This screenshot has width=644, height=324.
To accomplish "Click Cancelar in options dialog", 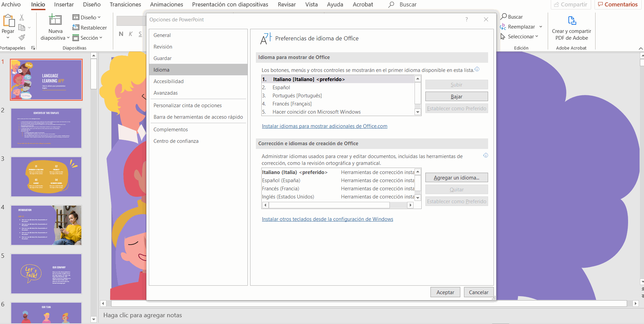I will [x=479, y=292].
